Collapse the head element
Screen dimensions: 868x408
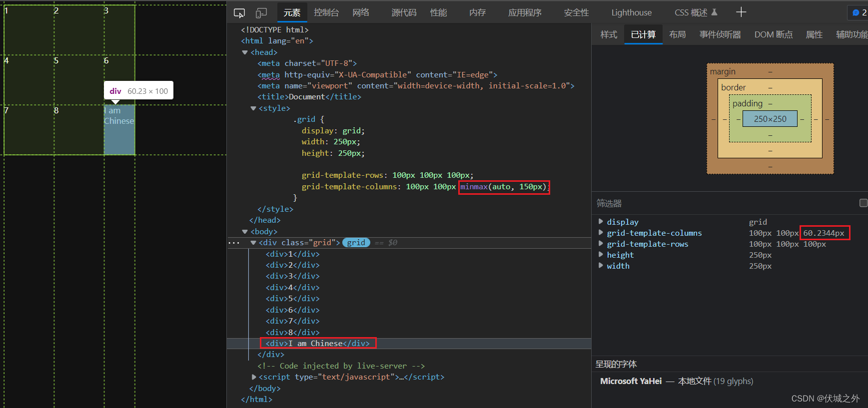[x=245, y=52]
